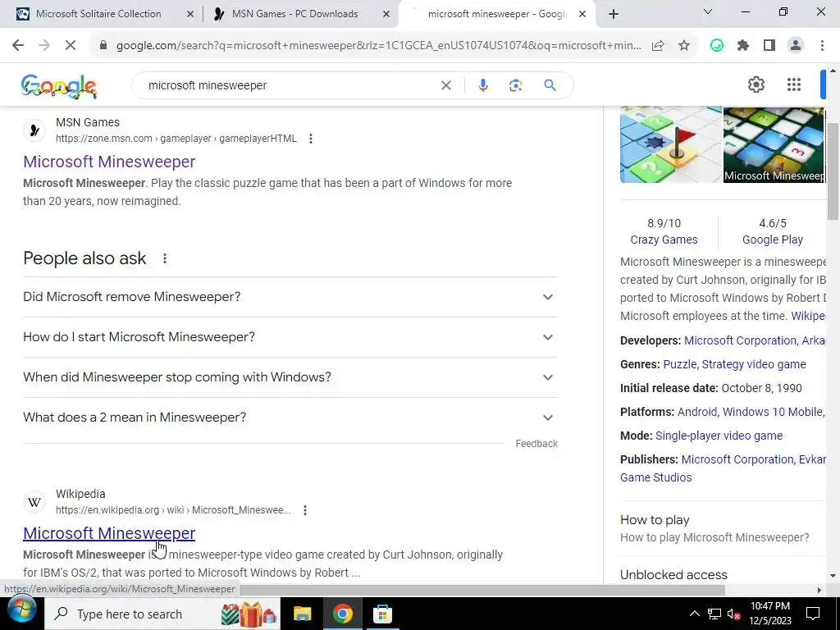Open Wikipedia Microsoft Minesweeper result link

[x=109, y=533]
